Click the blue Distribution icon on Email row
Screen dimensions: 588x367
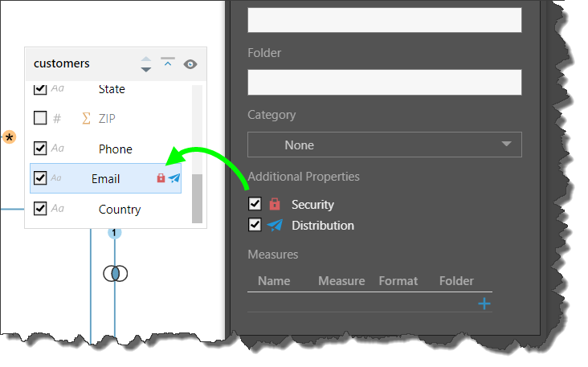pyautogui.click(x=174, y=178)
